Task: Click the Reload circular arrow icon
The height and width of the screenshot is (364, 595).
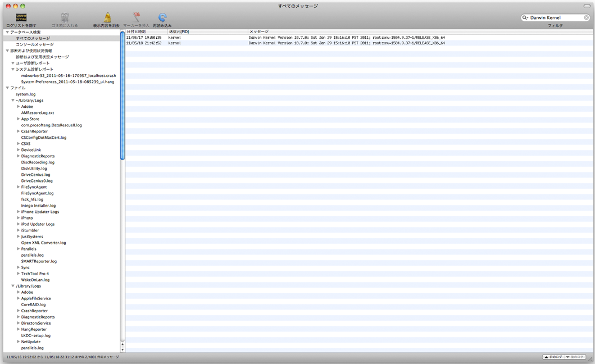Action: (x=162, y=17)
